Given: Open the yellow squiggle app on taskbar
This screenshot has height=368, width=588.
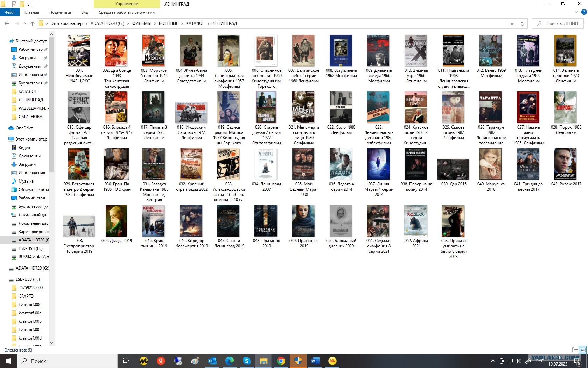Looking at the screenshot, I should pyautogui.click(x=143, y=361).
